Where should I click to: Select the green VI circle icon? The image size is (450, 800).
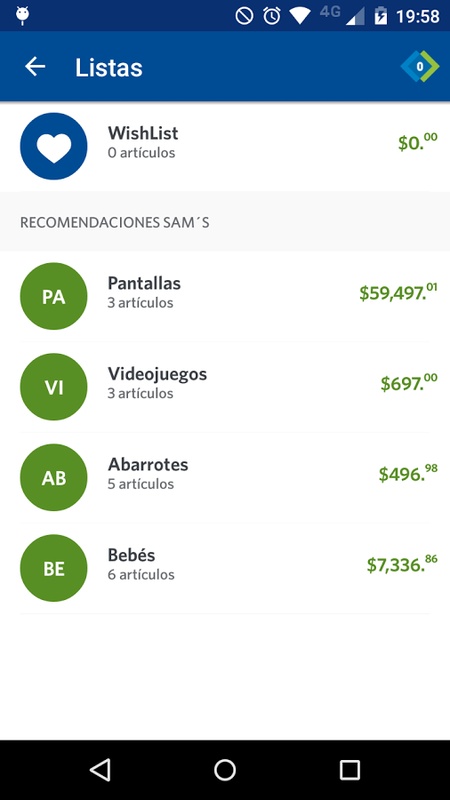[x=54, y=387]
